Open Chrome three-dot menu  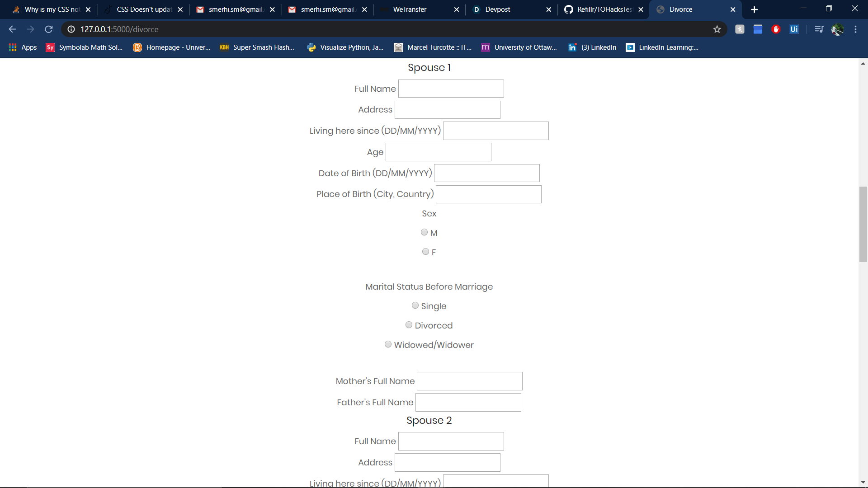click(855, 29)
